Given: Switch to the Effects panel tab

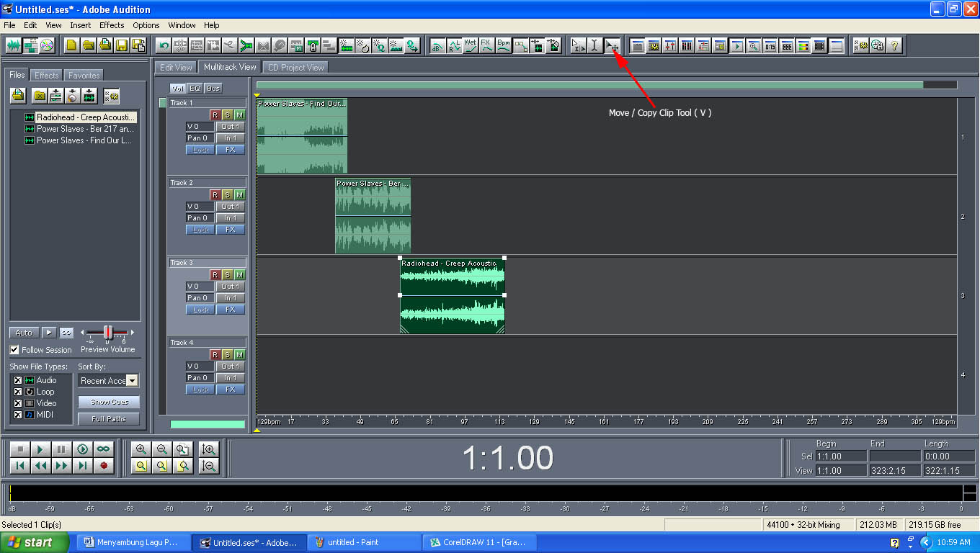Looking at the screenshot, I should pyautogui.click(x=47, y=75).
